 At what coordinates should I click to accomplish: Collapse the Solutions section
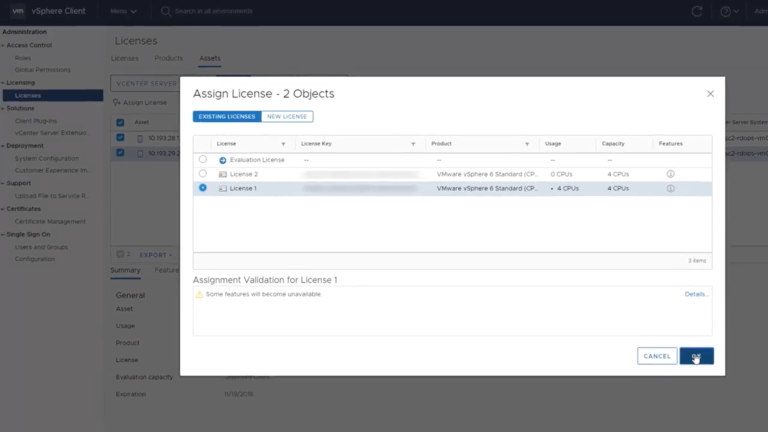pyautogui.click(x=3, y=108)
